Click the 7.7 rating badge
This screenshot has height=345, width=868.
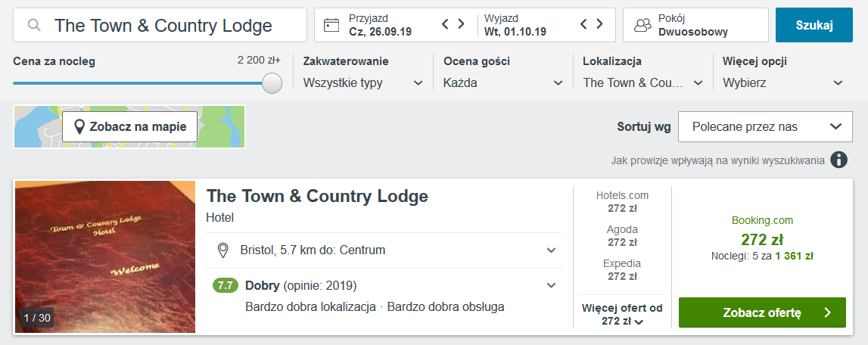[226, 286]
